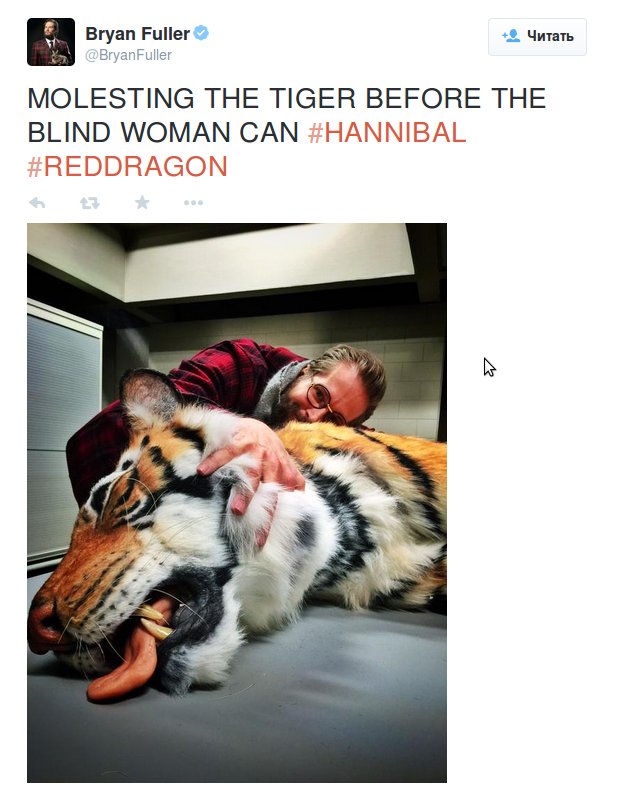618x796 pixels.
Task: Open Bryan Fuller's profile avatar
Action: 51,42
